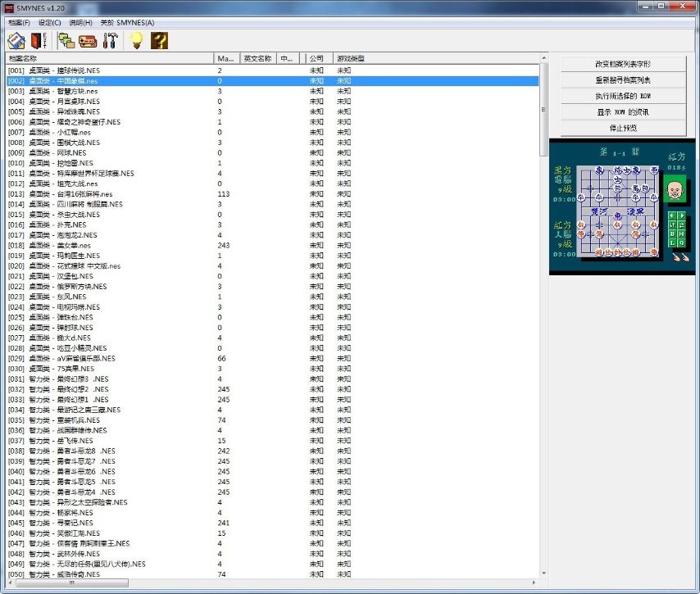Select row [035] 重装机兵.NES
Viewport: 700px width, 594px height.
tap(272, 420)
